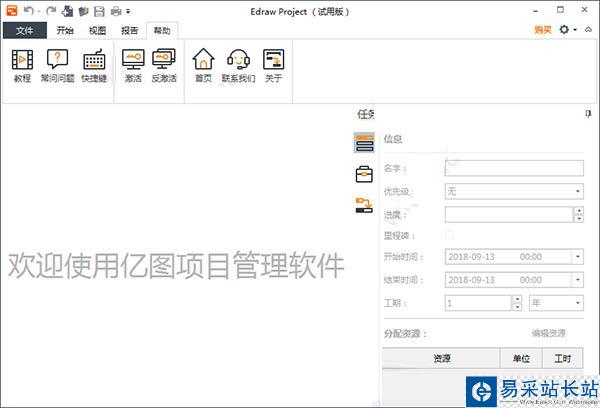Select the third task panel side icon
Screen dimensions: 600x408
tap(364, 205)
